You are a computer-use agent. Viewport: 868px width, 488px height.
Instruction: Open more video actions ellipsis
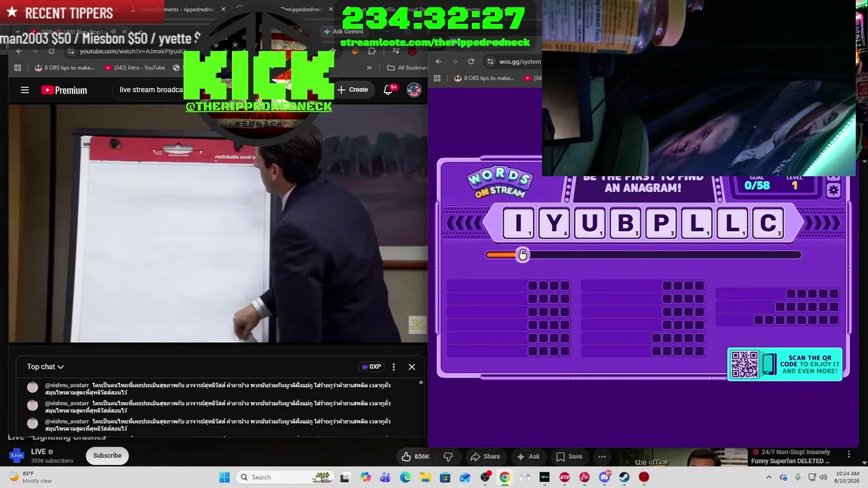pos(602,456)
